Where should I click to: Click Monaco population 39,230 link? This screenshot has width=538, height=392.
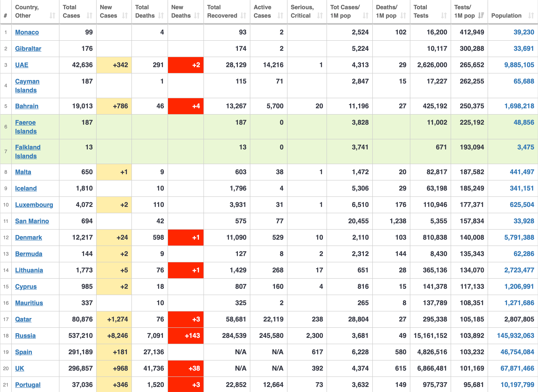(x=524, y=32)
